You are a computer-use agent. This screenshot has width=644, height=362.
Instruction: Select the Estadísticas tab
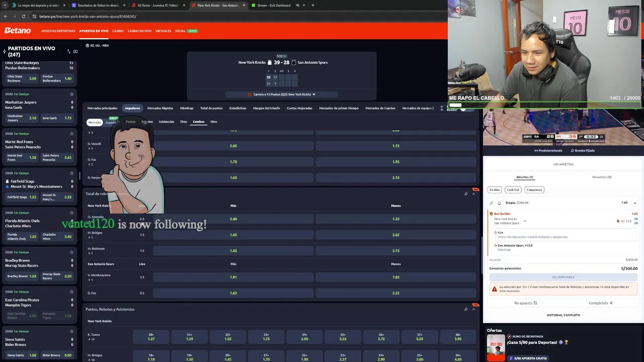click(237, 108)
